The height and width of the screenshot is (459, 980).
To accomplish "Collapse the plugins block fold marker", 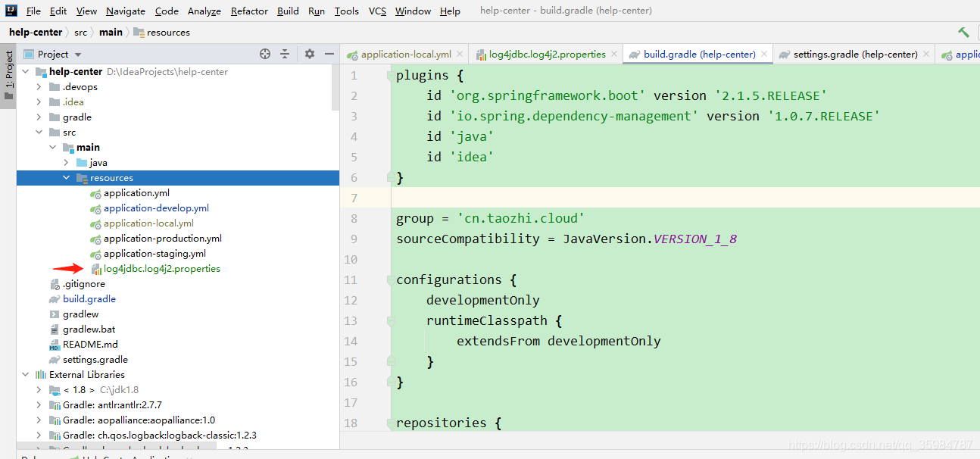I will coord(389,74).
